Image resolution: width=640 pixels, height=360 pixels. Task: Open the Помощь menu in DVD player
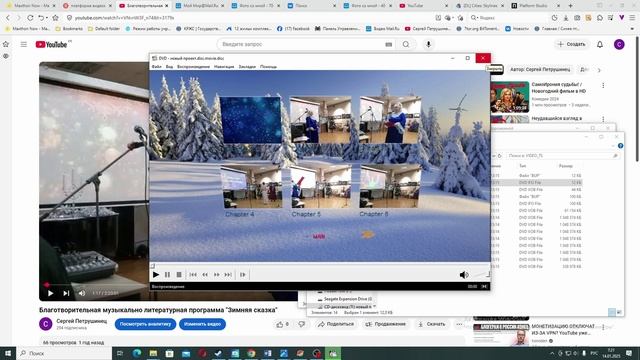coord(268,67)
